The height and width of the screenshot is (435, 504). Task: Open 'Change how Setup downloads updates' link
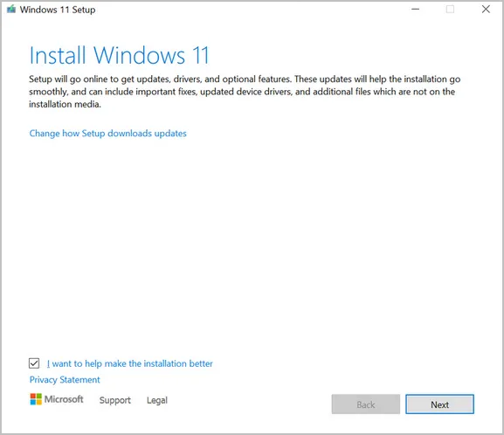(107, 134)
